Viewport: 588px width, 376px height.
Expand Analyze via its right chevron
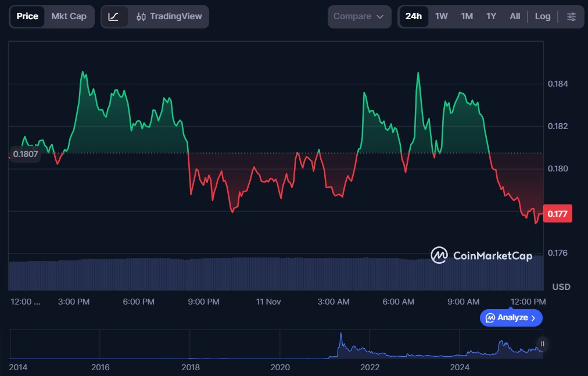pos(533,318)
